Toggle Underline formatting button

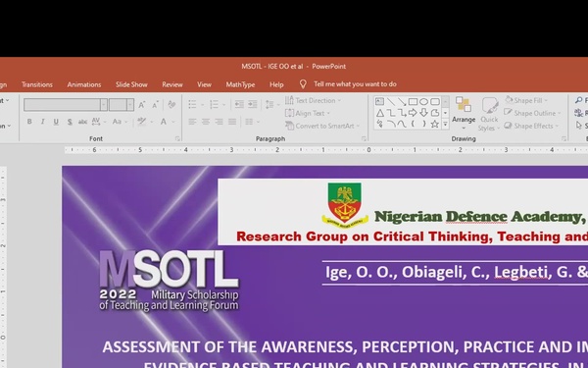tap(56, 122)
